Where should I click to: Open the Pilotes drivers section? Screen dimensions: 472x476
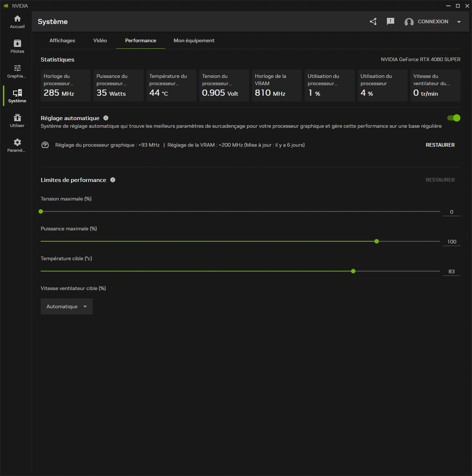tap(17, 47)
